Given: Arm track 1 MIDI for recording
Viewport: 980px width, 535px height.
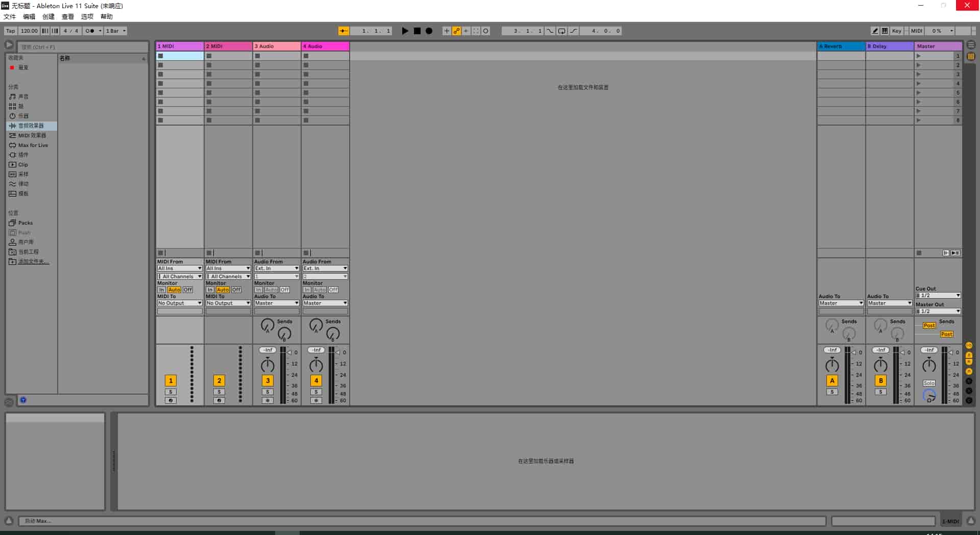Looking at the screenshot, I should click(170, 401).
